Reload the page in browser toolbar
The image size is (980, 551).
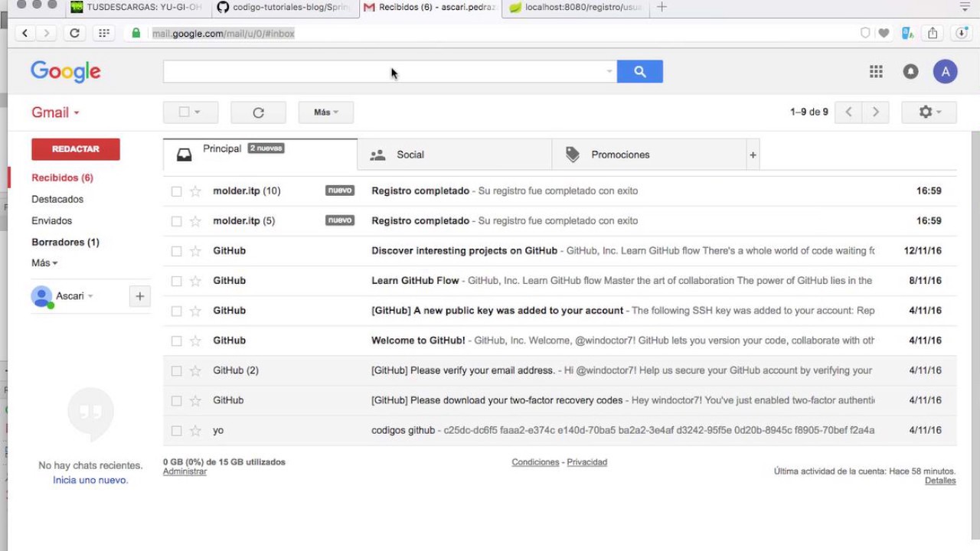coord(74,33)
